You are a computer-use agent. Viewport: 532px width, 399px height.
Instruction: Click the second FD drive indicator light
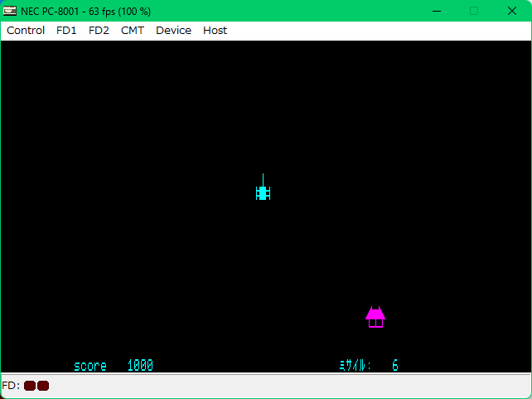43,386
